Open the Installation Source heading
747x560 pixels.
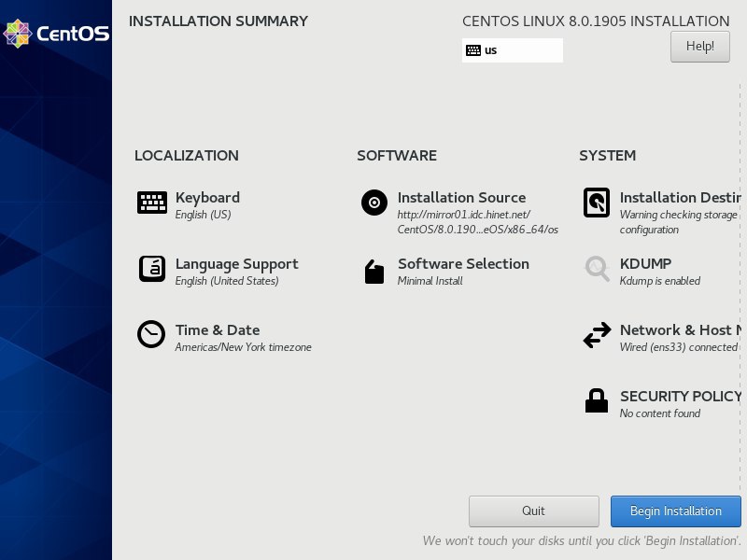pyautogui.click(x=461, y=198)
